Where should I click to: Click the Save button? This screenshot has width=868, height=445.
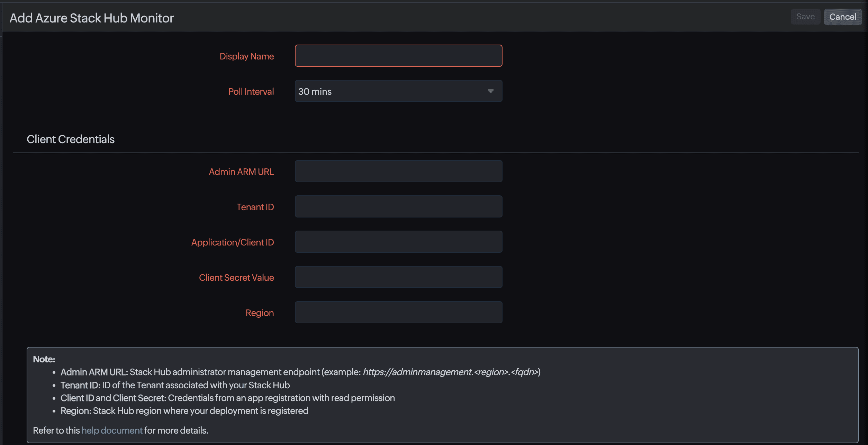(x=805, y=17)
